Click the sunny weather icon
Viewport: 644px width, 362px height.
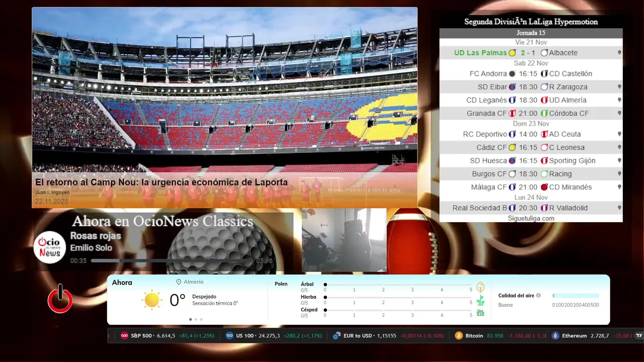click(151, 300)
